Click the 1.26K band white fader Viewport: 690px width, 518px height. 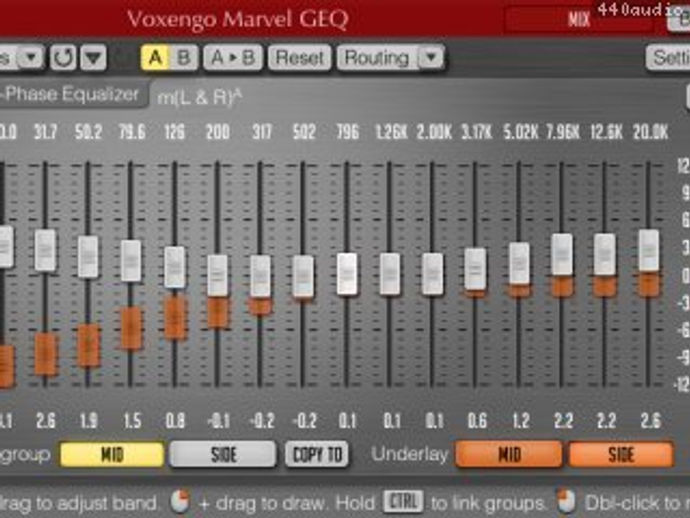click(390, 274)
